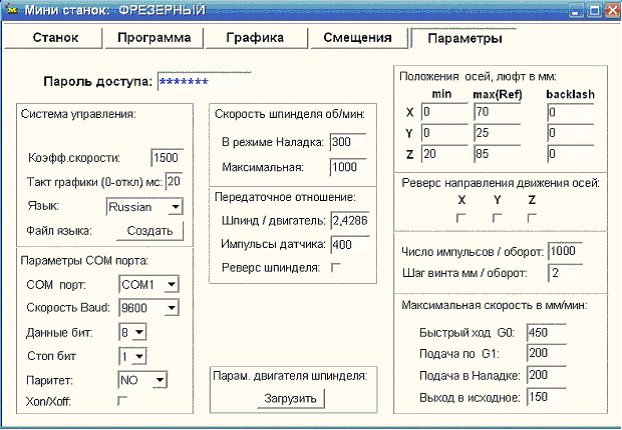Open the Паритет NO dropdown
622x430 pixels.
pos(143,380)
